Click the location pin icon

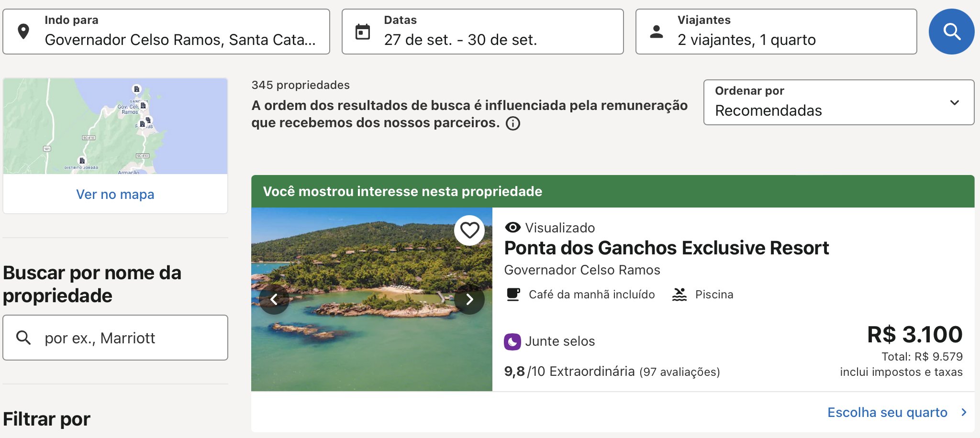pos(23,32)
